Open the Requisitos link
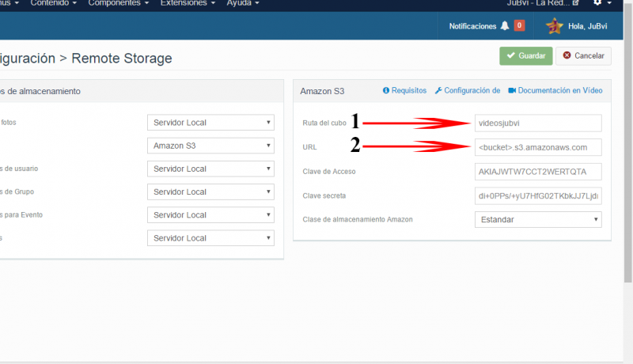633x364 pixels. [x=409, y=90]
